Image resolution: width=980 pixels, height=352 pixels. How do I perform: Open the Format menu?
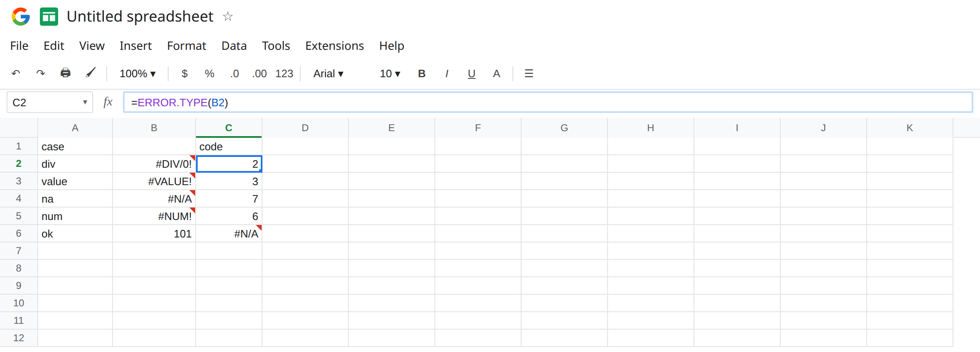coord(186,46)
